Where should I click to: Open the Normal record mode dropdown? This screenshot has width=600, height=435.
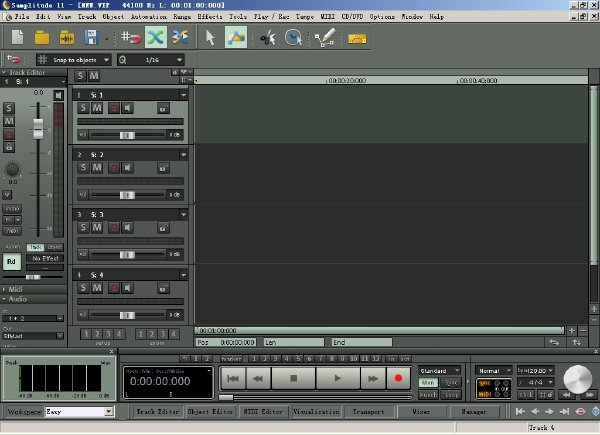pyautogui.click(x=493, y=371)
